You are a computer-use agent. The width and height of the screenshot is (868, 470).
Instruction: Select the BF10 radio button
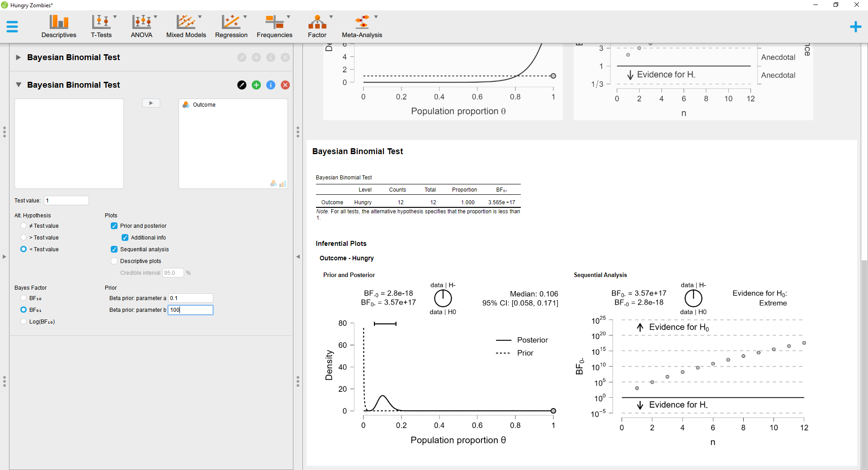click(23, 298)
